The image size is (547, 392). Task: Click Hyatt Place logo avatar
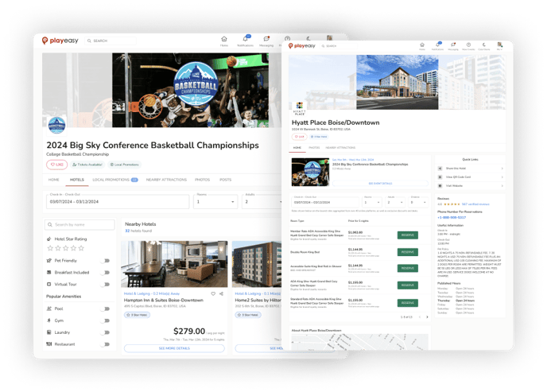point(299,108)
